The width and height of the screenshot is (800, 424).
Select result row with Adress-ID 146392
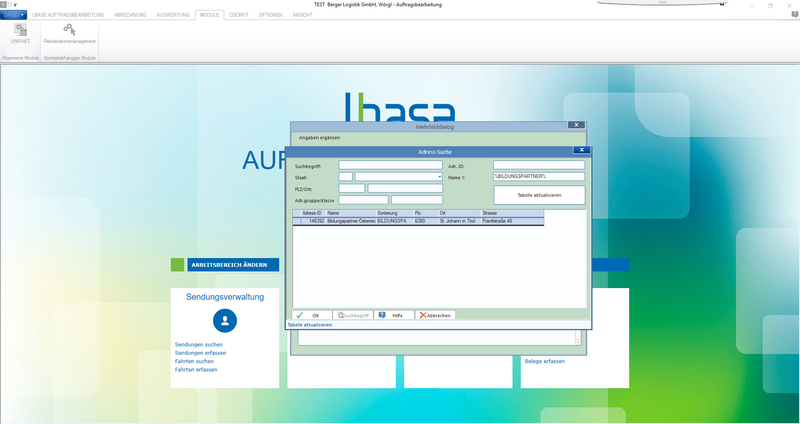coord(418,221)
